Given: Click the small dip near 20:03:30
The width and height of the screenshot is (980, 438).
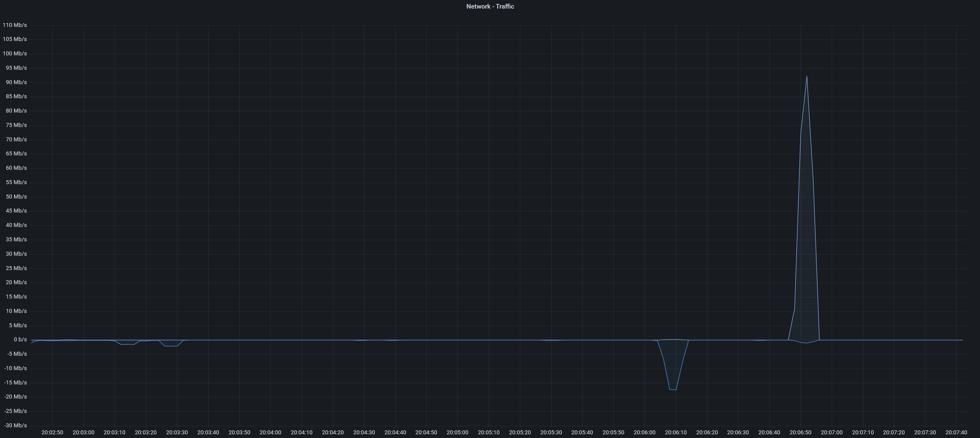Looking at the screenshot, I should tap(171, 346).
